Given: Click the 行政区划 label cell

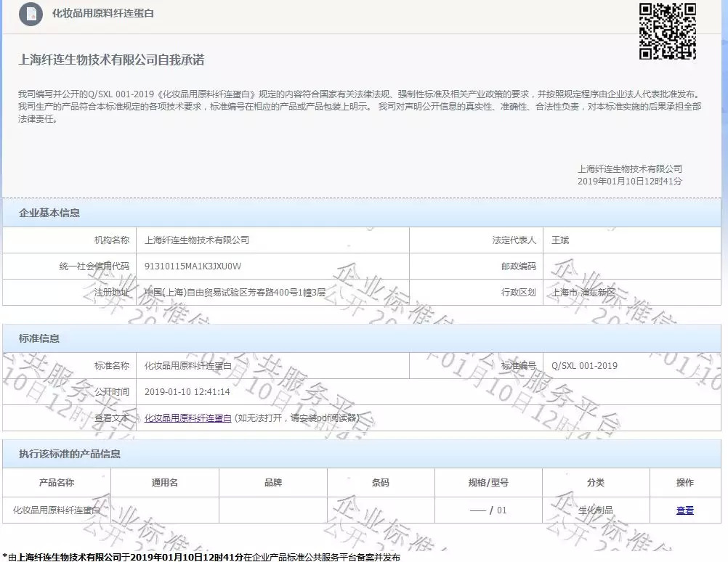Looking at the screenshot, I should pyautogui.click(x=476, y=293).
